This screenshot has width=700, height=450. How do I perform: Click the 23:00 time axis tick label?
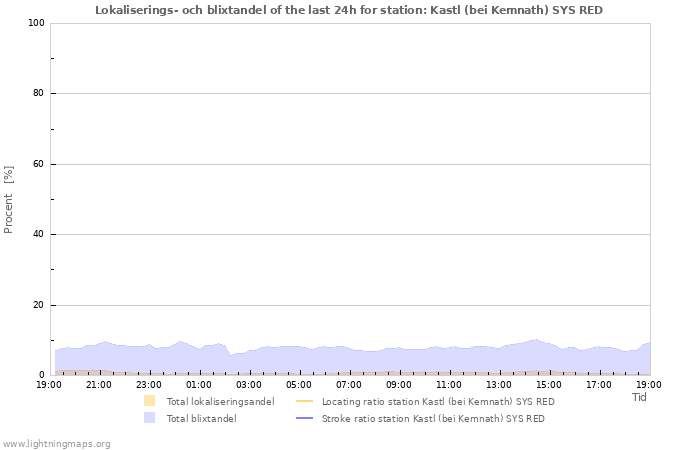coord(149,384)
